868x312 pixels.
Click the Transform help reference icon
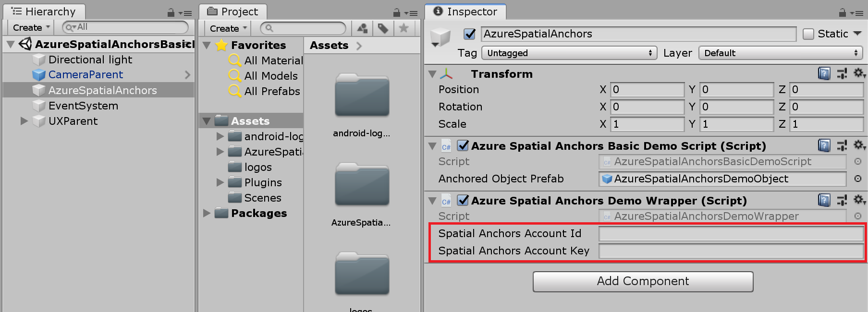(824, 73)
